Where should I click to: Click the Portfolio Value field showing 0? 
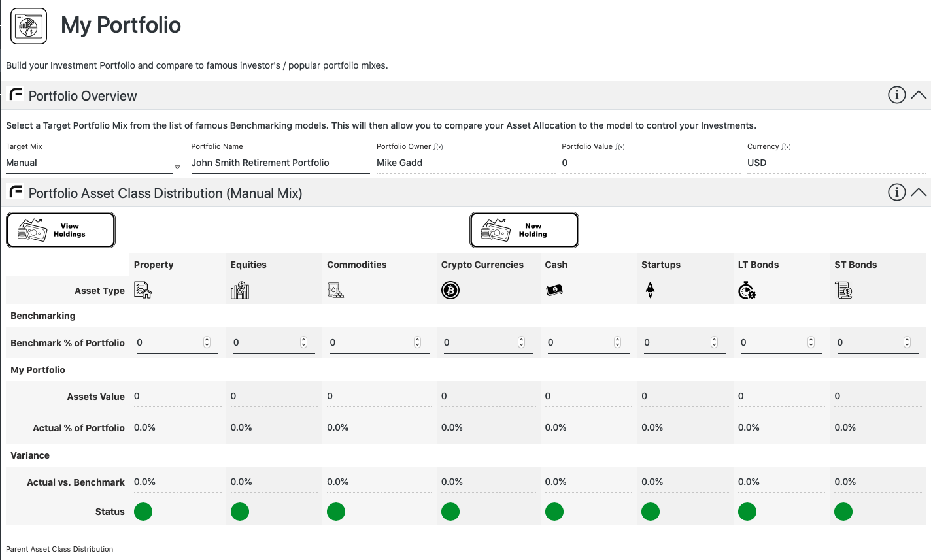pos(650,163)
